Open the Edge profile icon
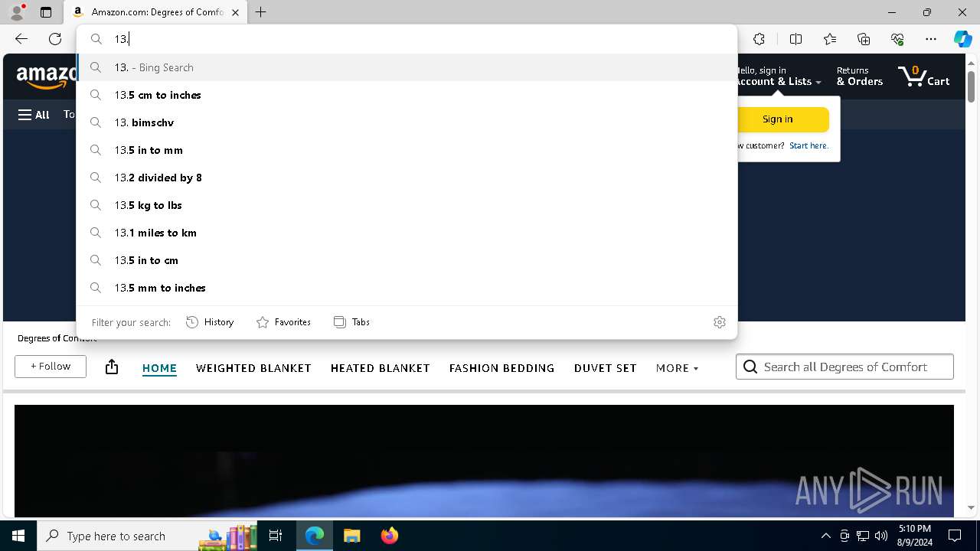Screen dimensions: 980x551 click(16, 12)
